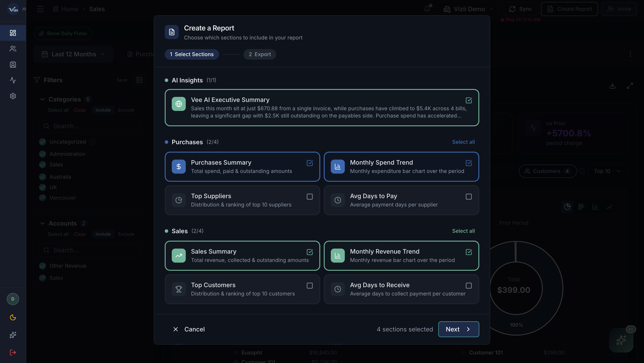The height and width of the screenshot is (363, 644).
Task: Uncheck Vee AI Executive Summary checkbox
Action: pyautogui.click(x=469, y=100)
